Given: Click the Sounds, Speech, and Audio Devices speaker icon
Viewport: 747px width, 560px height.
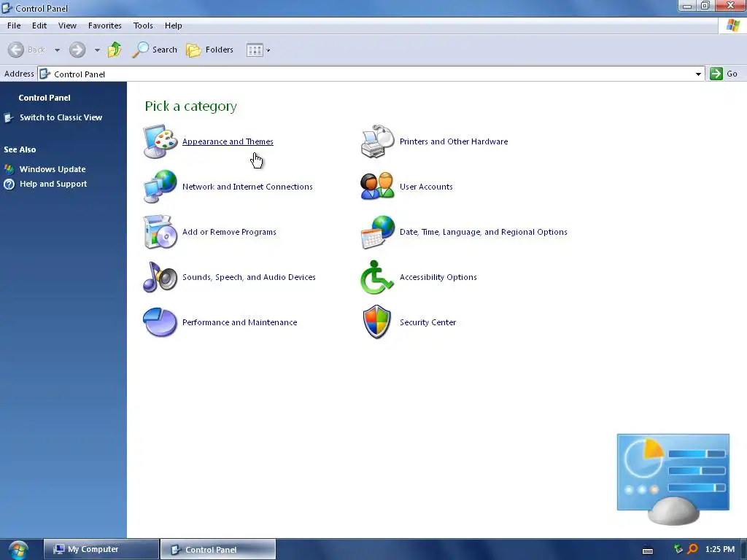Looking at the screenshot, I should pos(160,276).
